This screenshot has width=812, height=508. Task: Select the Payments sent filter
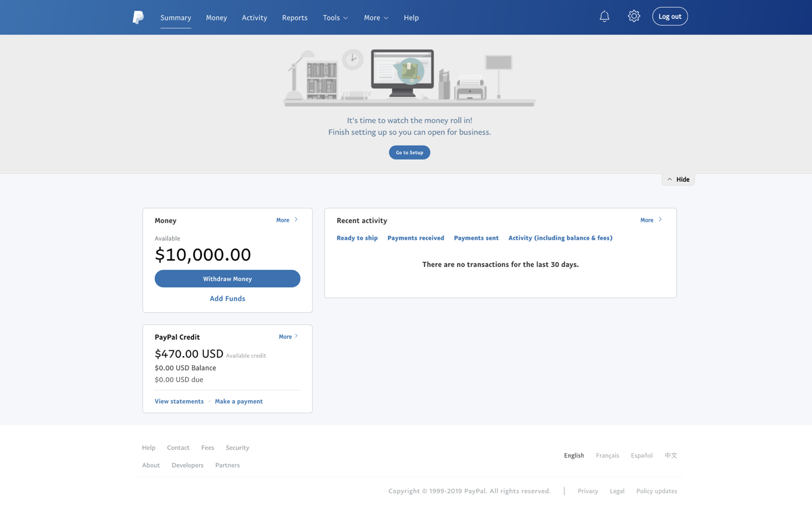point(476,238)
